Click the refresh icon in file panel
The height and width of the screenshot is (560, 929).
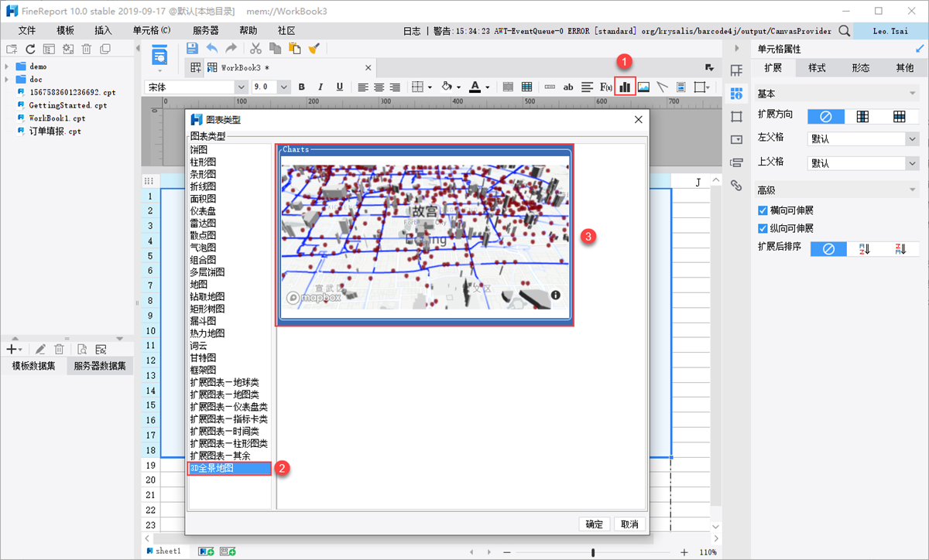coord(30,49)
